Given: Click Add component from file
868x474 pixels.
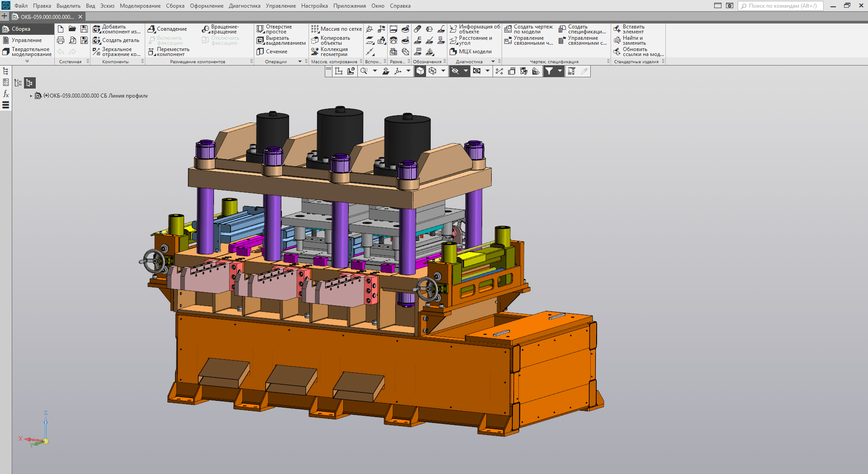Looking at the screenshot, I should tap(117, 29).
